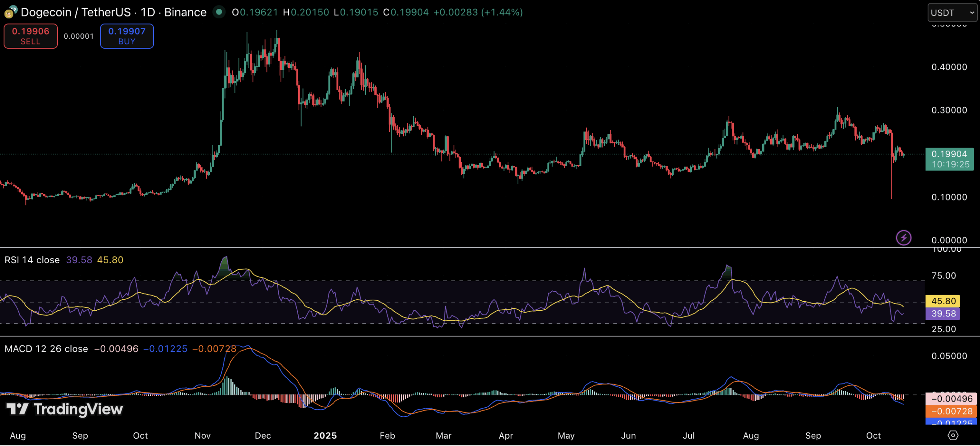The image size is (980, 446).
Task: Click the Nov label on time axis
Action: point(203,435)
